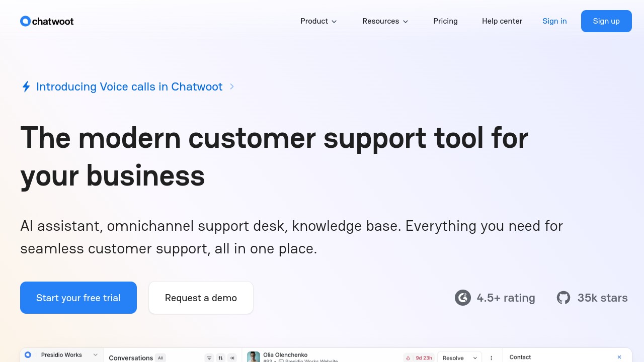
Task: Click the Chatwoot icon in the app preview sidebar
Action: pyautogui.click(x=28, y=355)
